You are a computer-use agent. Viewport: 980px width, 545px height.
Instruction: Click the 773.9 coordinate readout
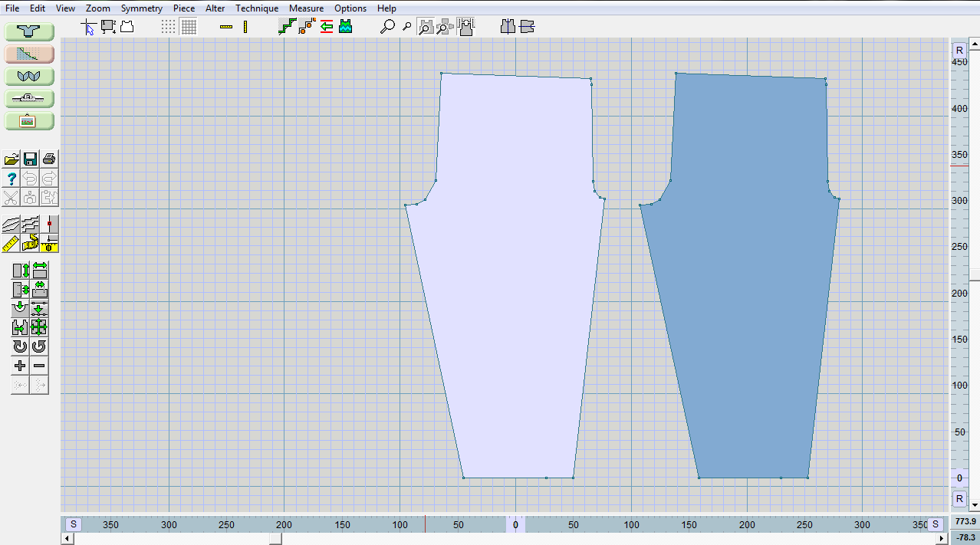tap(964, 521)
